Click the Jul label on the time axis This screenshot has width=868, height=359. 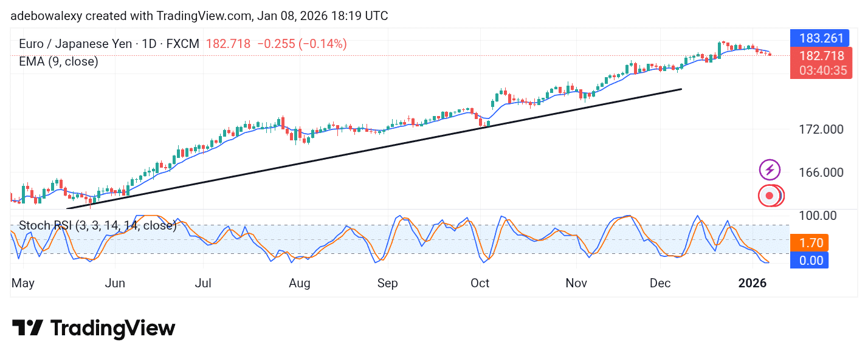click(203, 283)
